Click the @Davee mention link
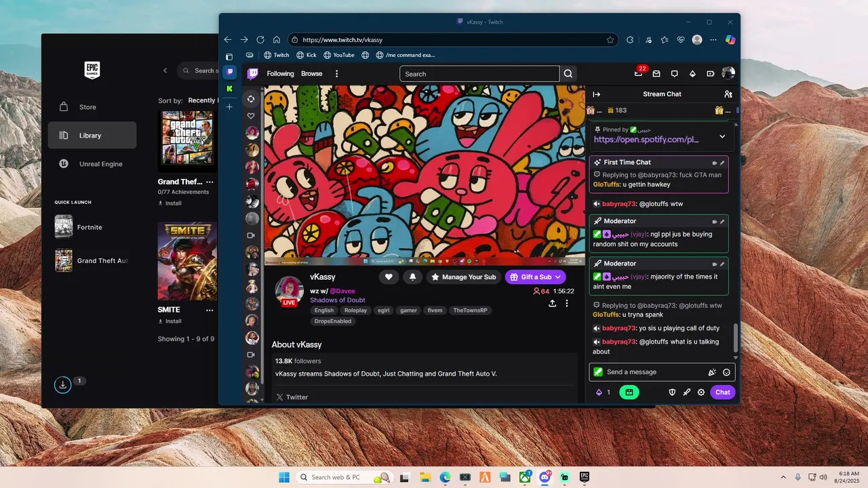The width and height of the screenshot is (868, 488). pos(342,291)
